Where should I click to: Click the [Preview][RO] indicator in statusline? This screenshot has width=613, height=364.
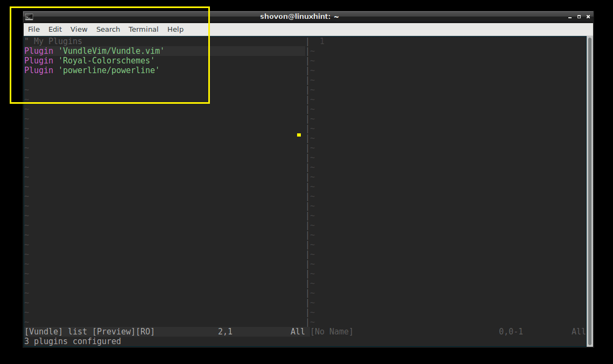point(124,331)
